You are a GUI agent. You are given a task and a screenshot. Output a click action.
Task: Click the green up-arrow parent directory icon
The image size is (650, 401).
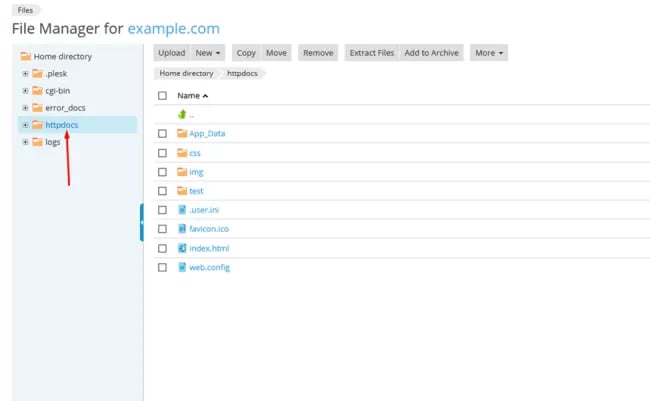182,114
